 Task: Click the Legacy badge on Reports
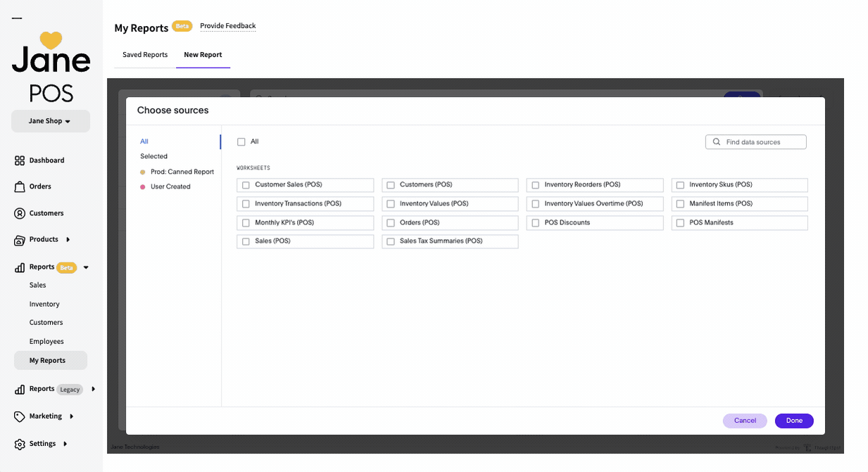(70, 389)
